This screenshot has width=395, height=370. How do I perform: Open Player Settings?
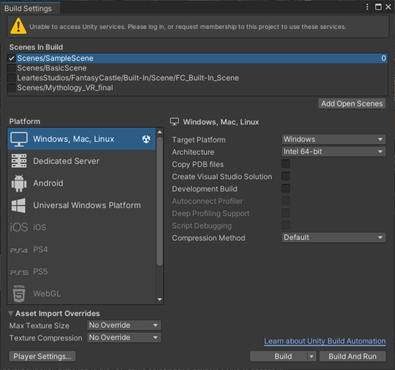(42, 356)
